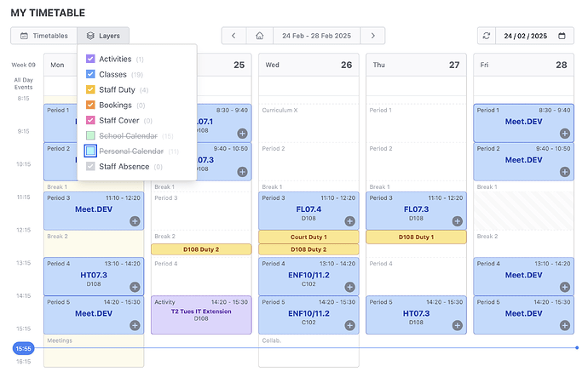The width and height of the screenshot is (588, 383).
Task: Open T2 Tues IT Extension activity
Action: 201,315
